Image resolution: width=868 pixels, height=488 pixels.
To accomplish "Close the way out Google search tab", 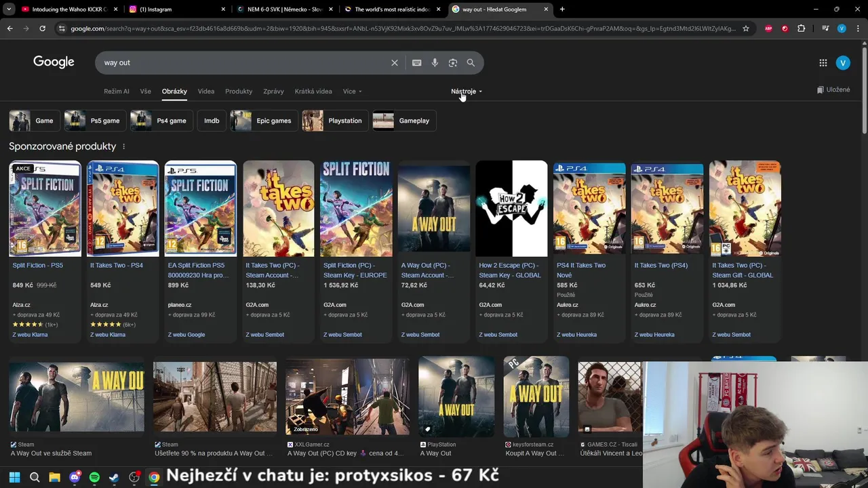I will [546, 9].
